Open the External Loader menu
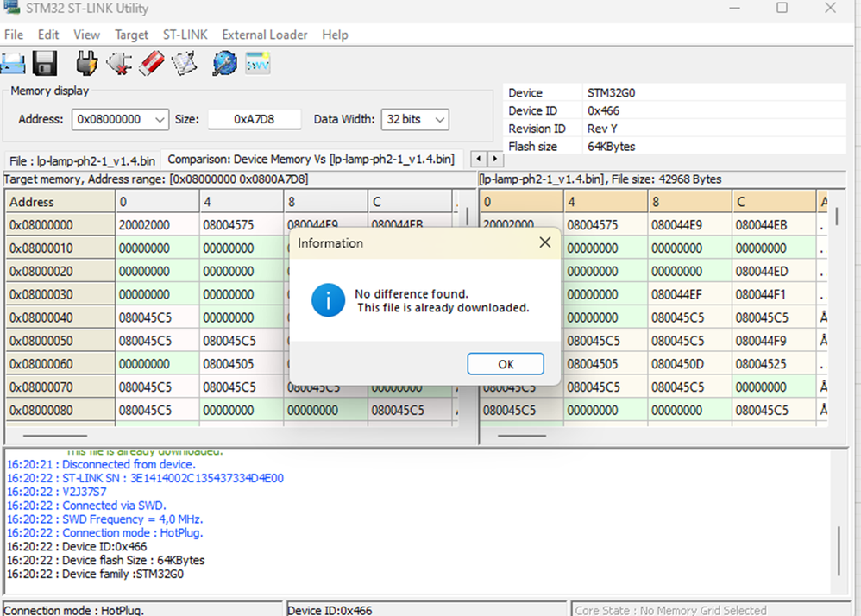 point(264,35)
